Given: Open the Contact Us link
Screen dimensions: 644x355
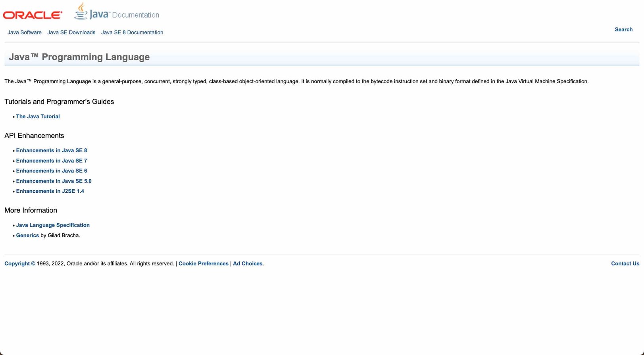Looking at the screenshot, I should [x=625, y=264].
